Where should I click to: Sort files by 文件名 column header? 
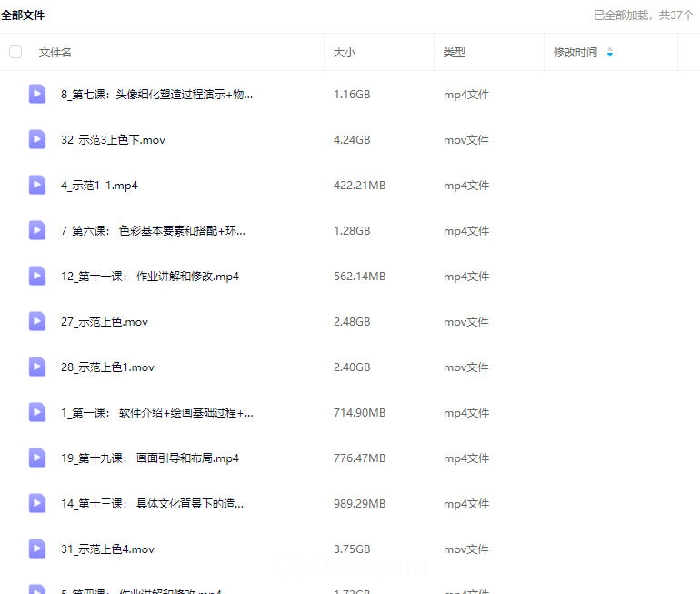coord(55,53)
